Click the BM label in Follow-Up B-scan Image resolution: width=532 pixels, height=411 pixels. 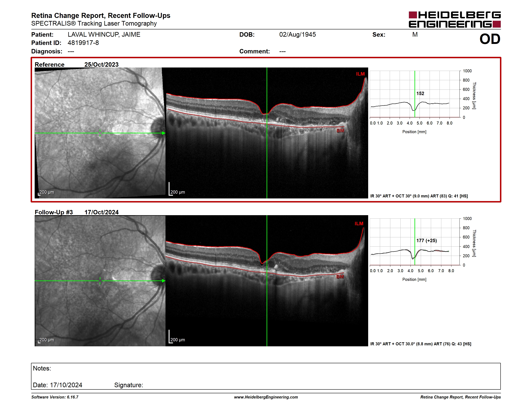pyautogui.click(x=340, y=277)
